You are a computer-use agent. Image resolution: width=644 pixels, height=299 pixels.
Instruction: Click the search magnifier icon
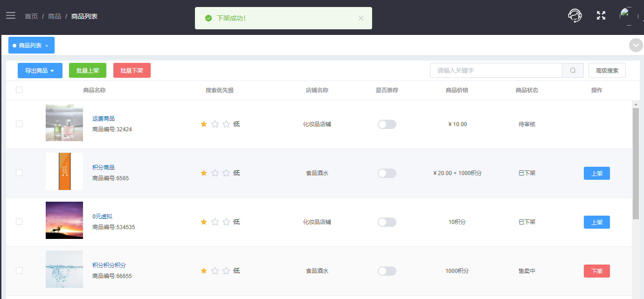click(573, 71)
